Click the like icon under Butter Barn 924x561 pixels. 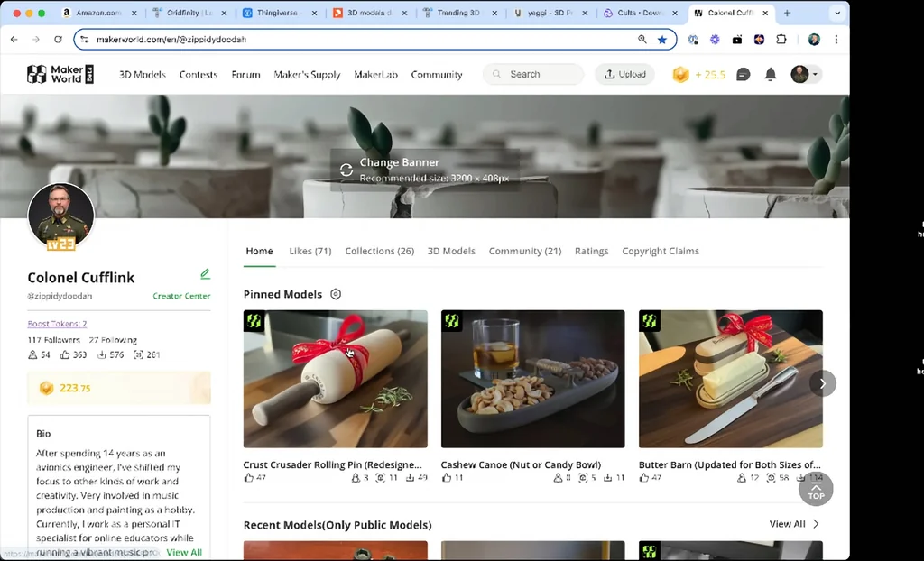tap(644, 478)
